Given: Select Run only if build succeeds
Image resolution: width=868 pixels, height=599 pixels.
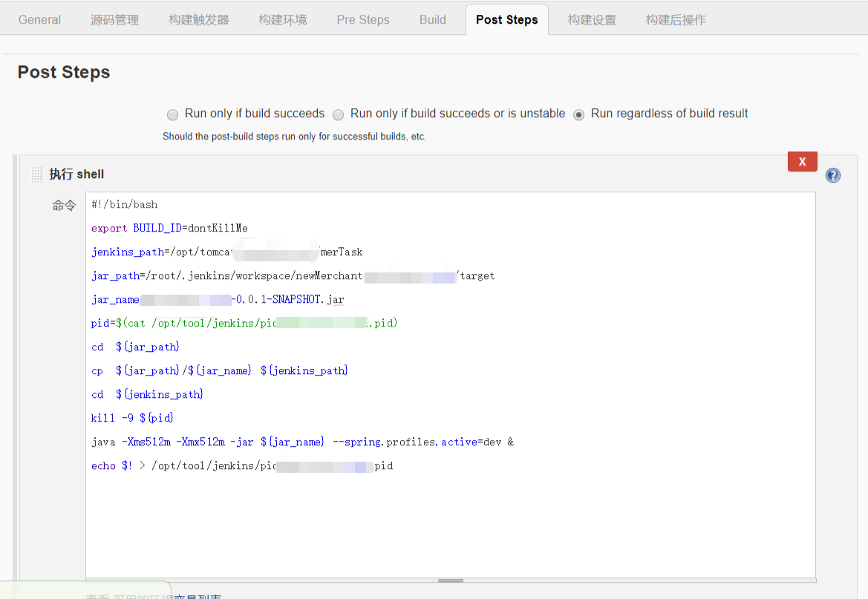Looking at the screenshot, I should (173, 114).
